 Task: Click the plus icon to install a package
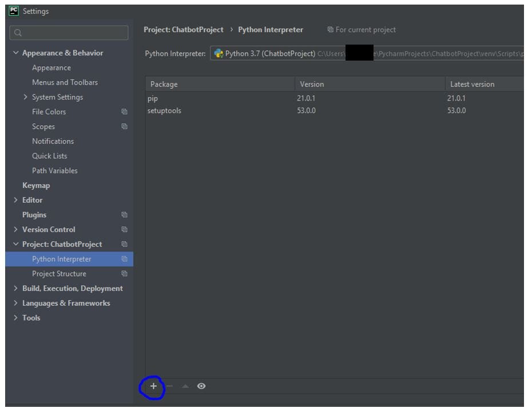point(153,386)
